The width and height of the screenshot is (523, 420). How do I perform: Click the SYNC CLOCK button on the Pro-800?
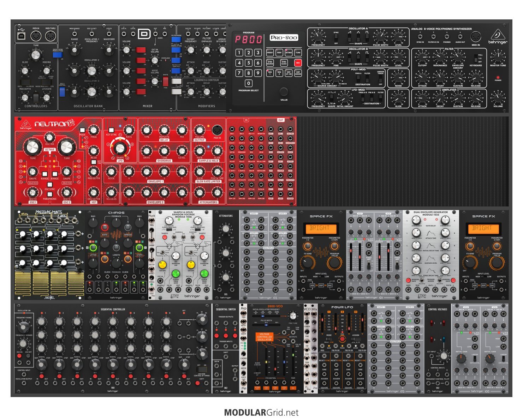click(x=284, y=63)
